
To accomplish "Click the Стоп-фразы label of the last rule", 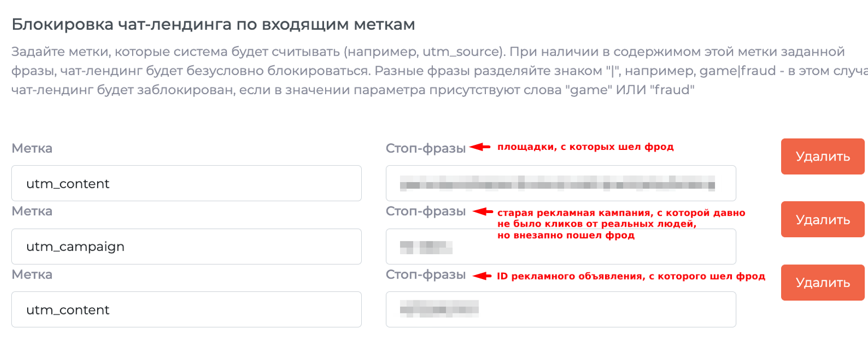I will pos(426,274).
